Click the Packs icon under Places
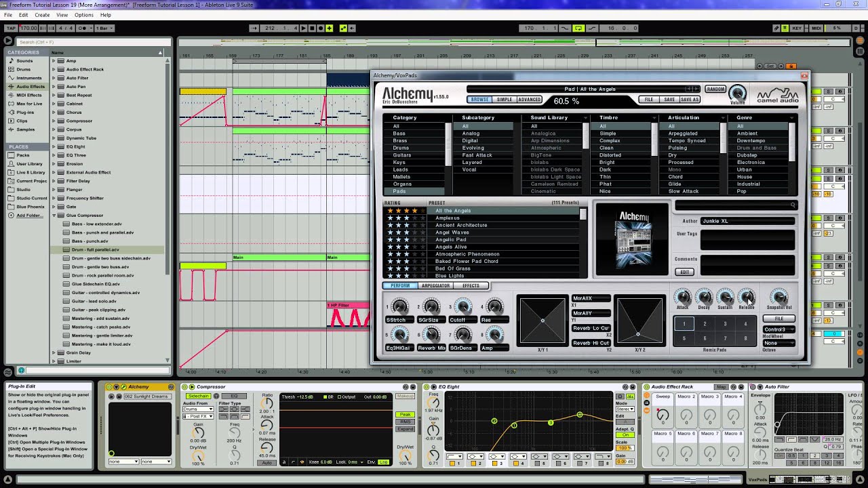 click(11, 155)
